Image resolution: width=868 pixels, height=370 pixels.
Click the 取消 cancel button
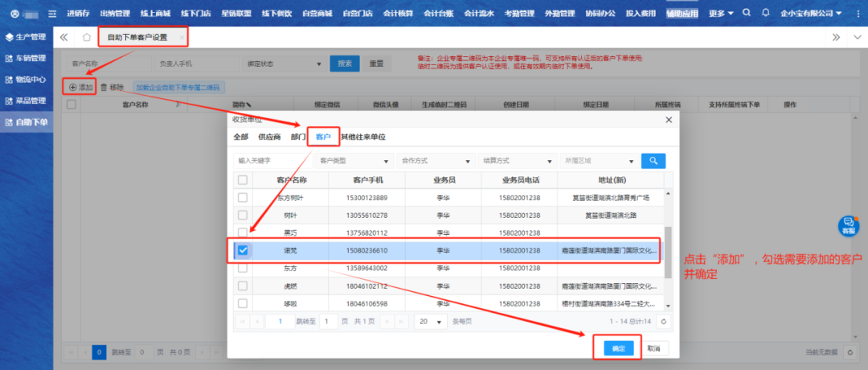(653, 348)
